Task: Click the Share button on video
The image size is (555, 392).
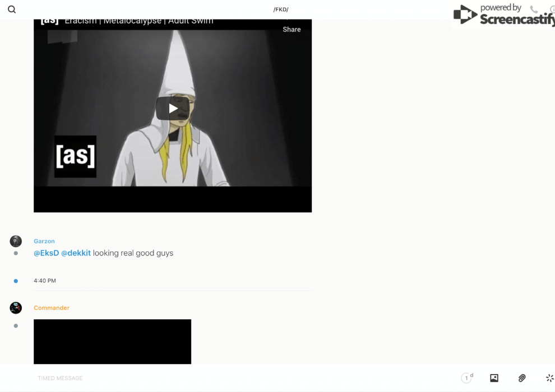Action: pyautogui.click(x=292, y=30)
